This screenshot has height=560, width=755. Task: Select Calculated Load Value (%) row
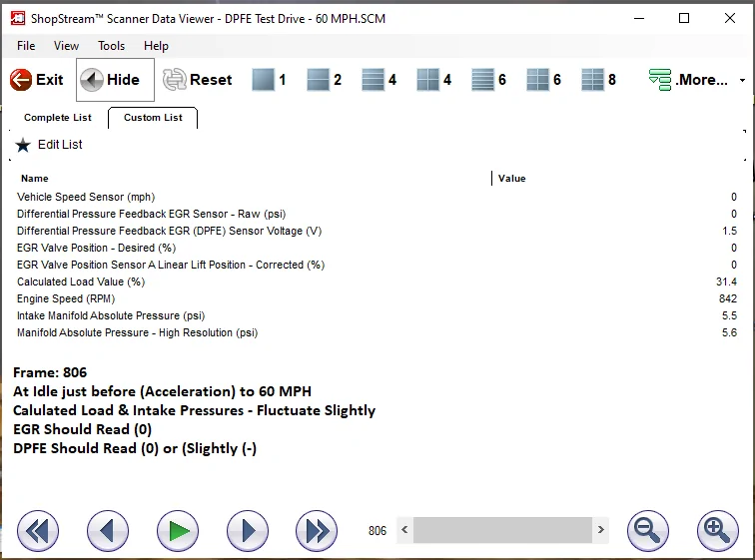(x=377, y=281)
